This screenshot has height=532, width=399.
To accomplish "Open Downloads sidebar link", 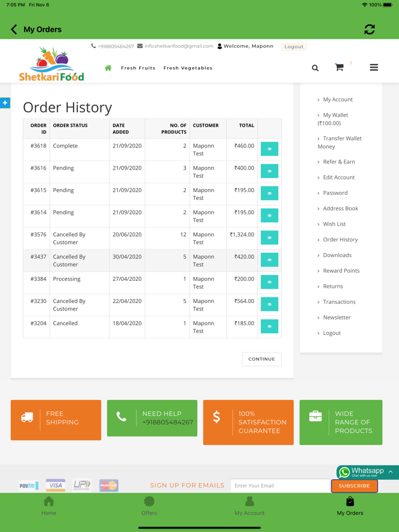I will [x=337, y=255].
